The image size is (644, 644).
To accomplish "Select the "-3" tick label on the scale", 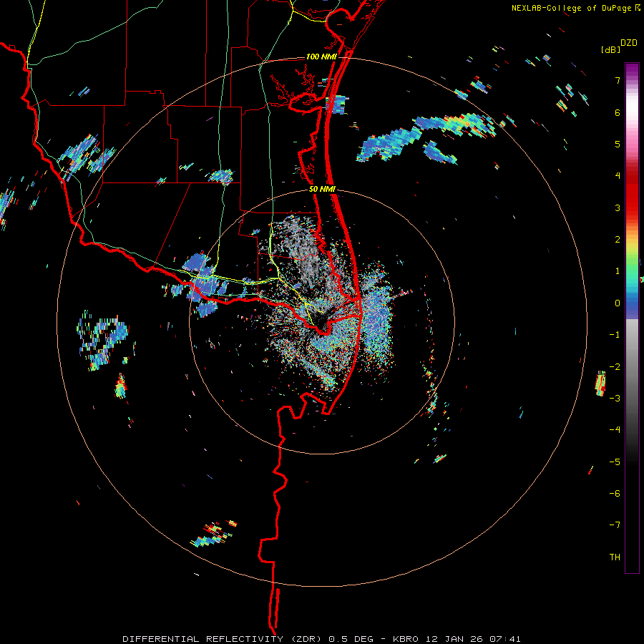I will [x=615, y=398].
